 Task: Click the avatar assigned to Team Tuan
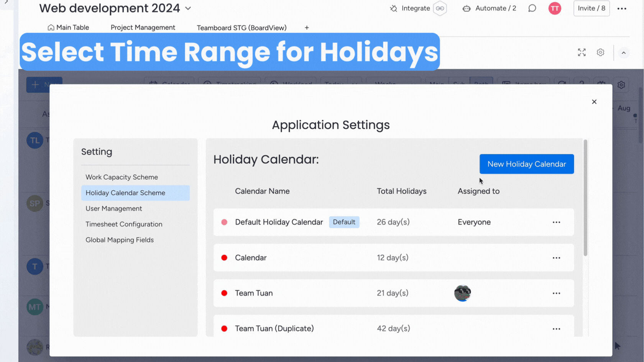tap(463, 293)
